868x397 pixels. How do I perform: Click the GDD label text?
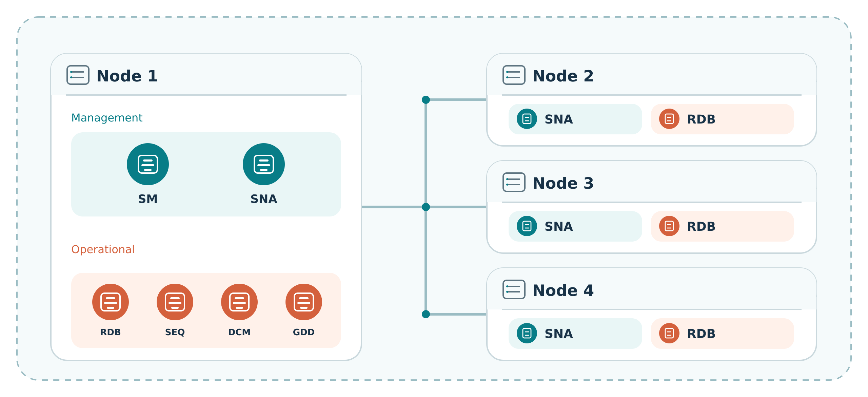pyautogui.click(x=304, y=332)
